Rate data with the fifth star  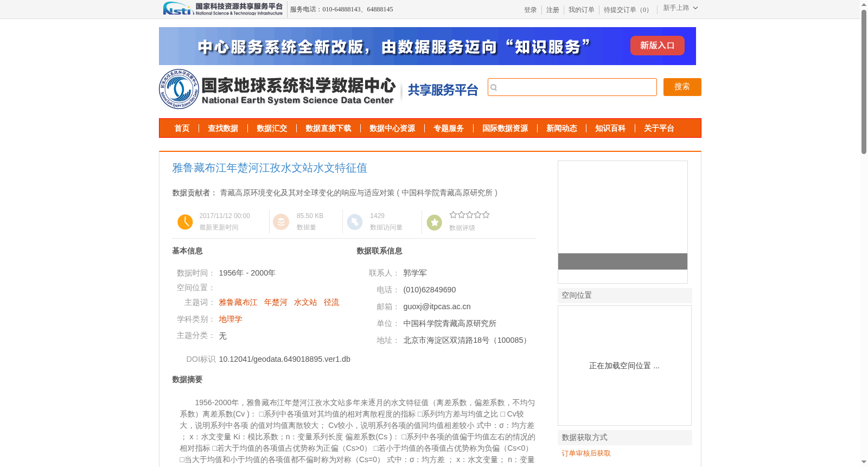pos(486,215)
